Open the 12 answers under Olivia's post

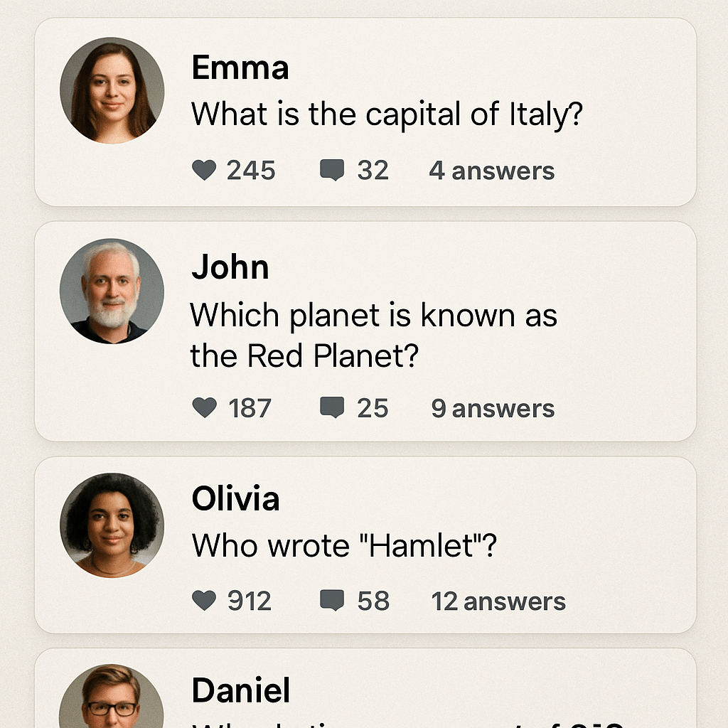[x=498, y=601]
